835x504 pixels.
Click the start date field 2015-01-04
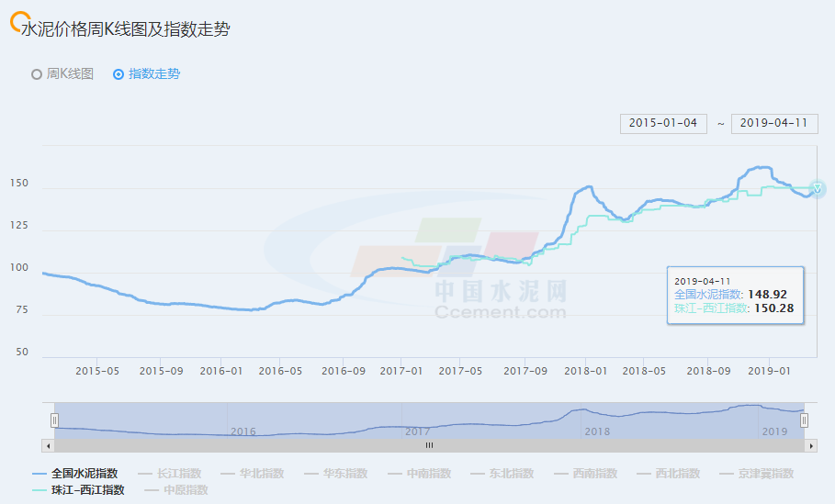[x=663, y=123]
